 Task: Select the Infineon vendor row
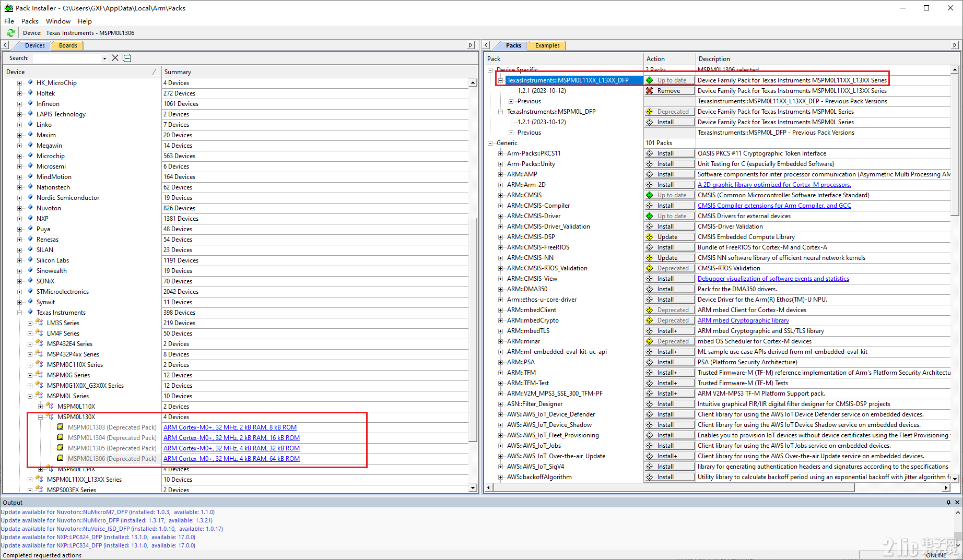[x=236, y=104]
